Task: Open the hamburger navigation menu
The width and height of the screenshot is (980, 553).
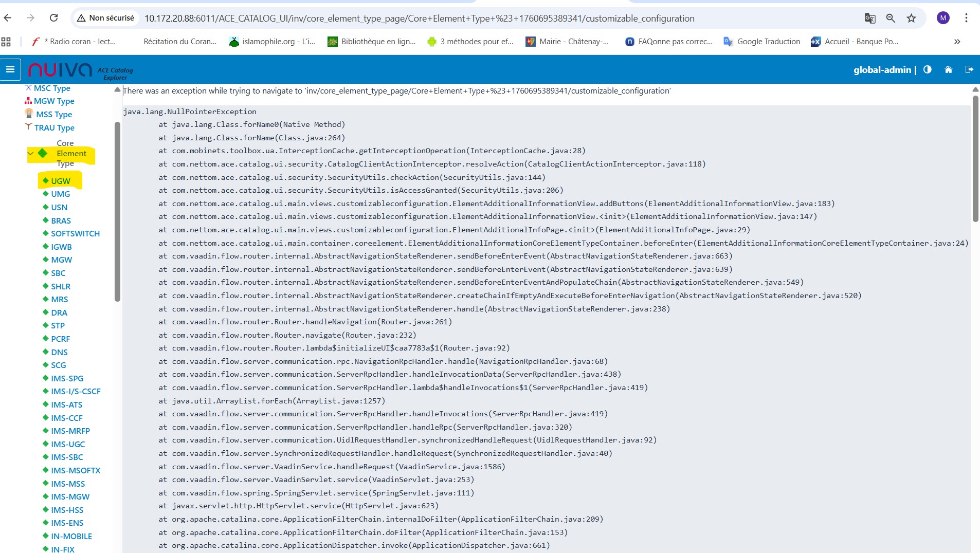Action: pyautogui.click(x=10, y=69)
